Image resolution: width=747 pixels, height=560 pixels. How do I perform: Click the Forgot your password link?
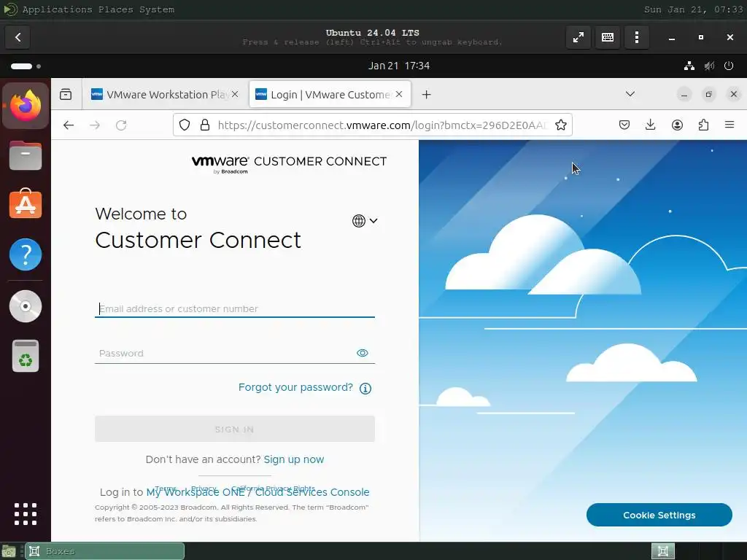(295, 387)
